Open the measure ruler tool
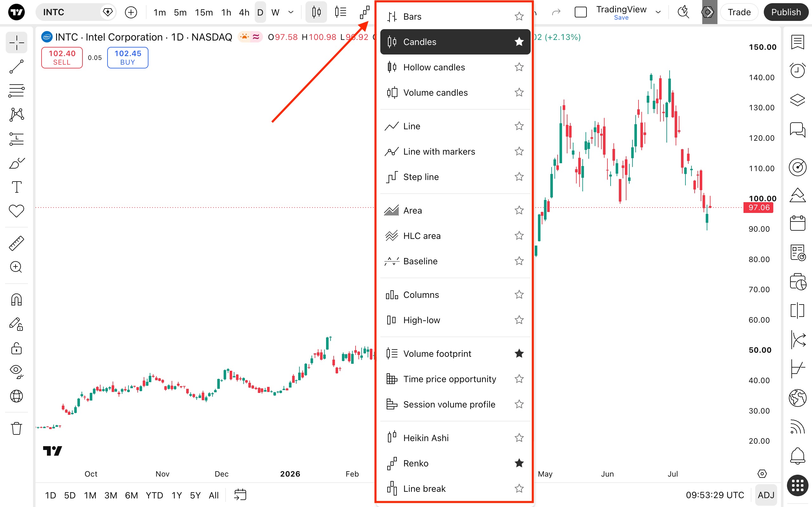The image size is (812, 507). [16, 243]
